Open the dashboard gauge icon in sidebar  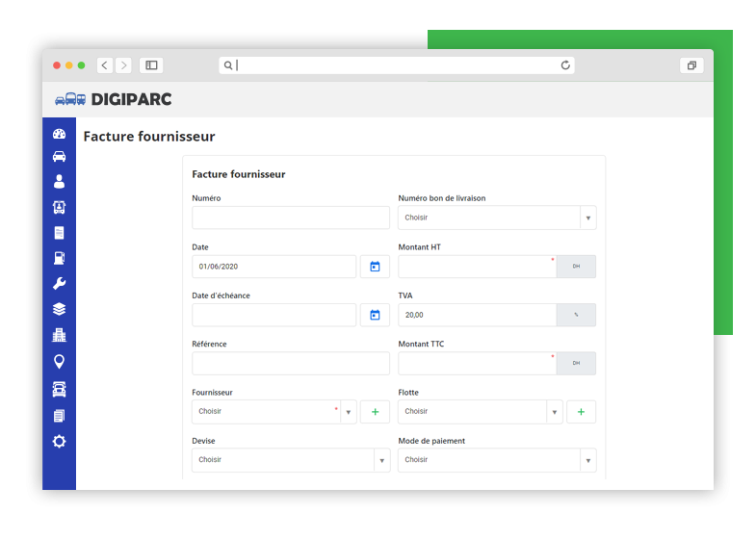[x=60, y=134]
